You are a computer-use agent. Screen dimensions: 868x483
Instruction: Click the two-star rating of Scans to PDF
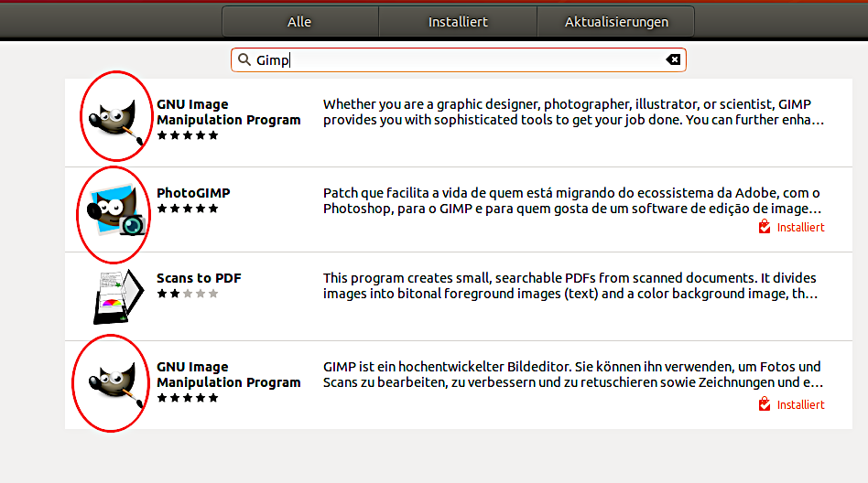[x=188, y=294]
